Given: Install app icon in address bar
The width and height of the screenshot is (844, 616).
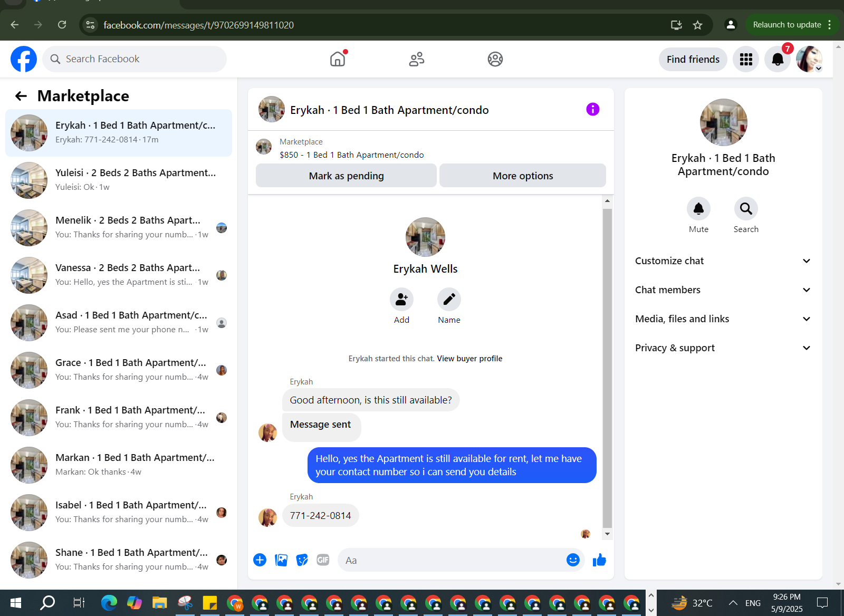Looking at the screenshot, I should coord(676,25).
